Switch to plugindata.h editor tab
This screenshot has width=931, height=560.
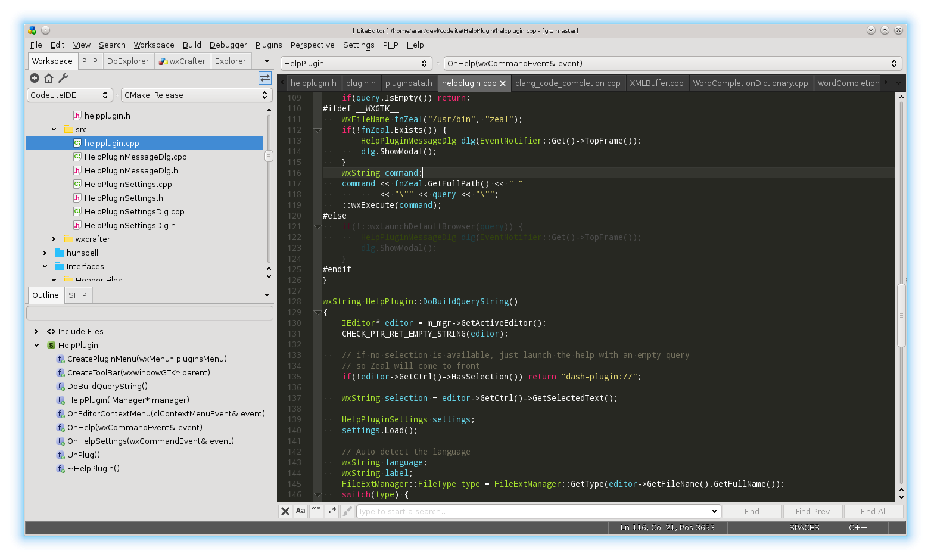click(x=409, y=83)
